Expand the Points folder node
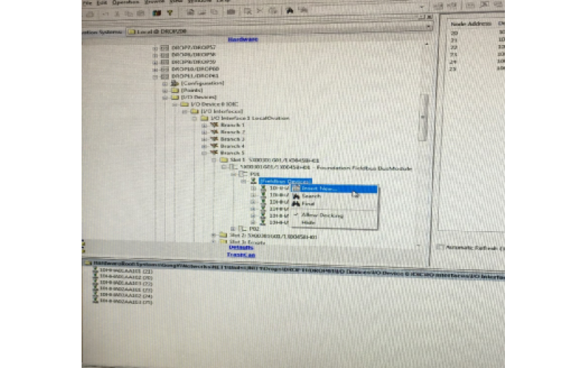The height and width of the screenshot is (368, 588). 165,90
